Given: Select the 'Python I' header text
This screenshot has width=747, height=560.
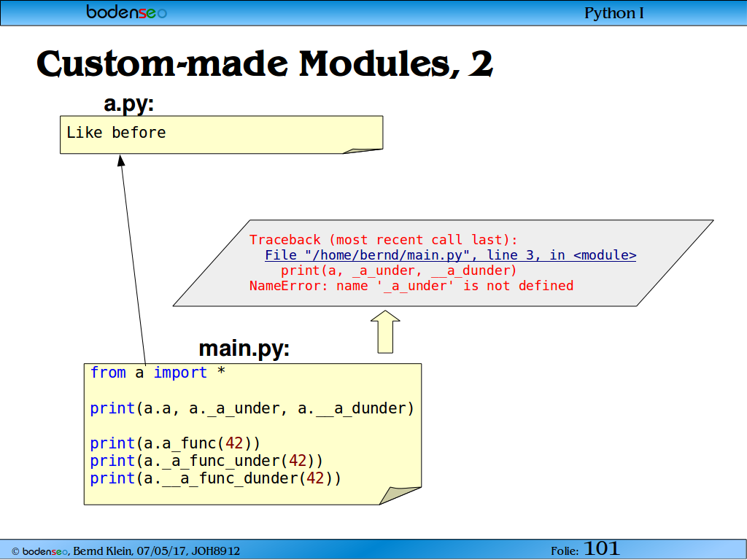Looking at the screenshot, I should (x=614, y=13).
